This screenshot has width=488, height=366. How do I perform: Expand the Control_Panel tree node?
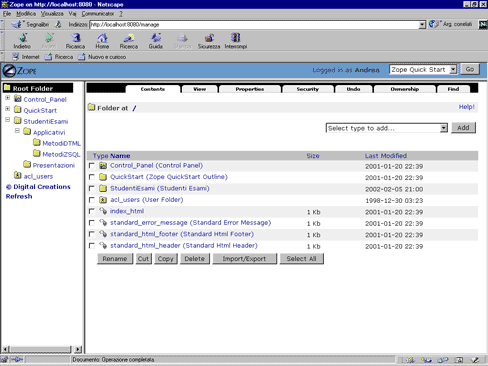8,98
